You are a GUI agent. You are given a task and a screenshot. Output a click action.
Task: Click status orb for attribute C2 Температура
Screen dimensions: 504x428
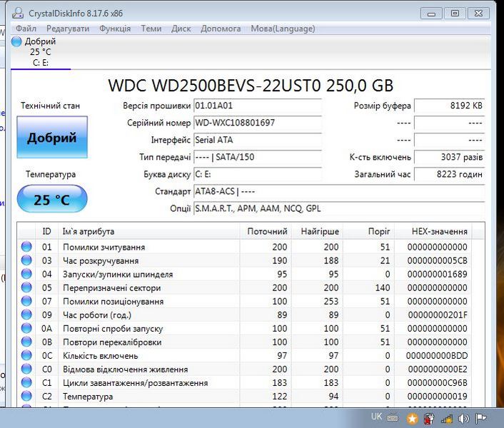pyautogui.click(x=26, y=397)
